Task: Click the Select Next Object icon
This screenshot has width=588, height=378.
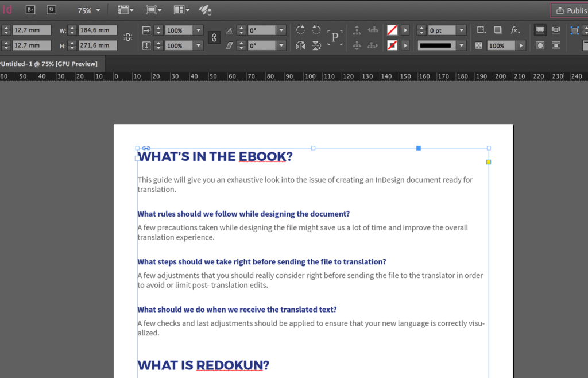Action: pyautogui.click(x=373, y=45)
